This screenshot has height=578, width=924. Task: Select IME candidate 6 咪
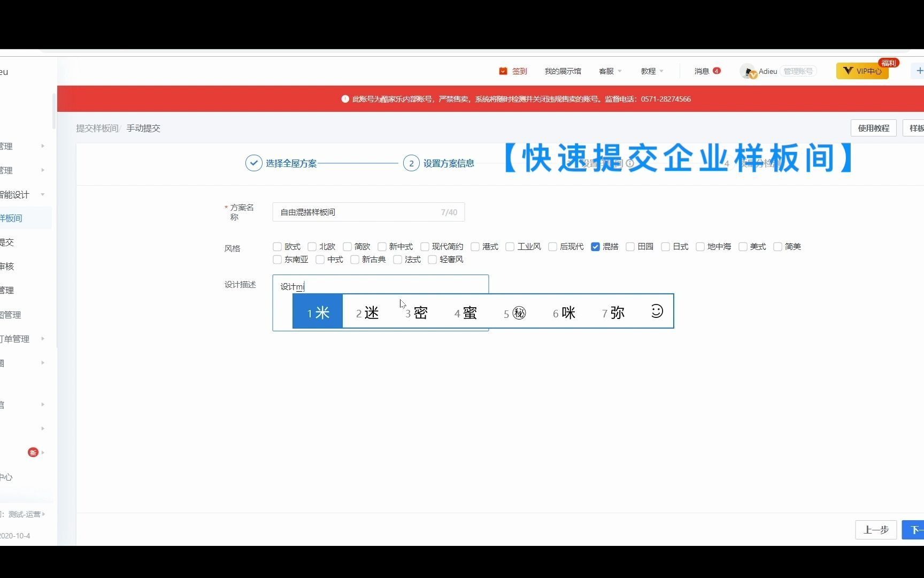point(564,313)
